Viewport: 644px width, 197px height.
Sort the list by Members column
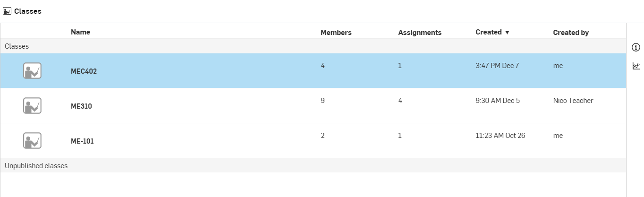point(336,33)
